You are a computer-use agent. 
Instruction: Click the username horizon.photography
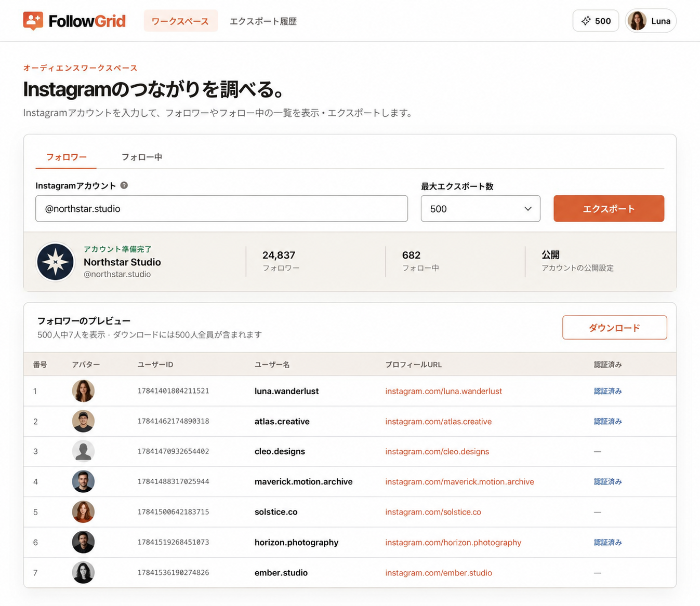tap(296, 542)
